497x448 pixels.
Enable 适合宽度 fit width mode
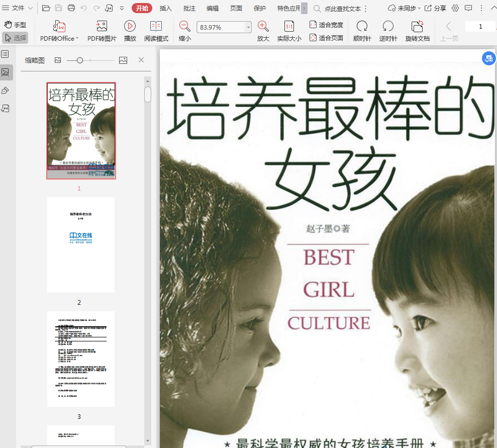(x=326, y=25)
